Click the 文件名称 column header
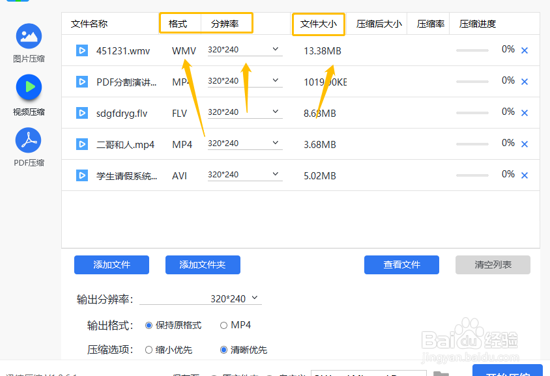The height and width of the screenshot is (376, 550). pyautogui.click(x=89, y=24)
